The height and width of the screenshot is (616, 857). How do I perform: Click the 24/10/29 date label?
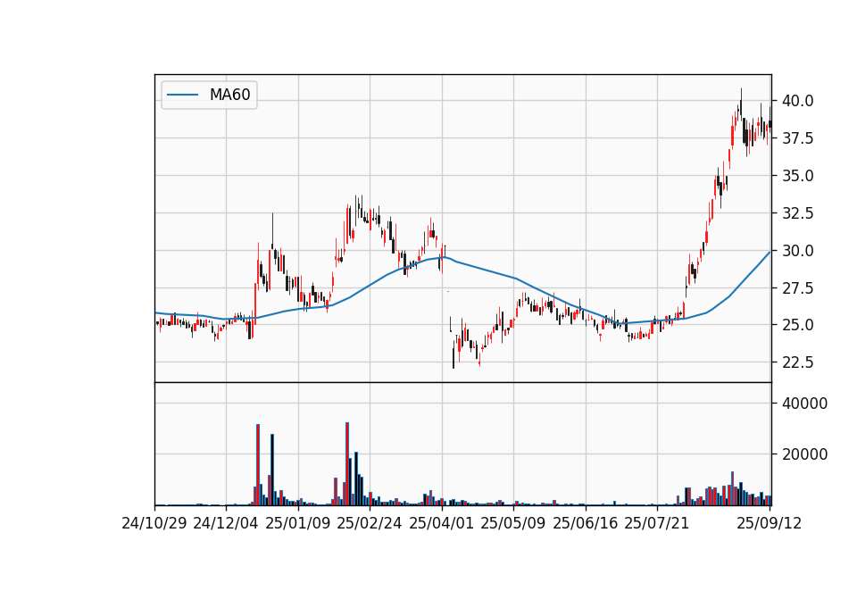[154, 523]
